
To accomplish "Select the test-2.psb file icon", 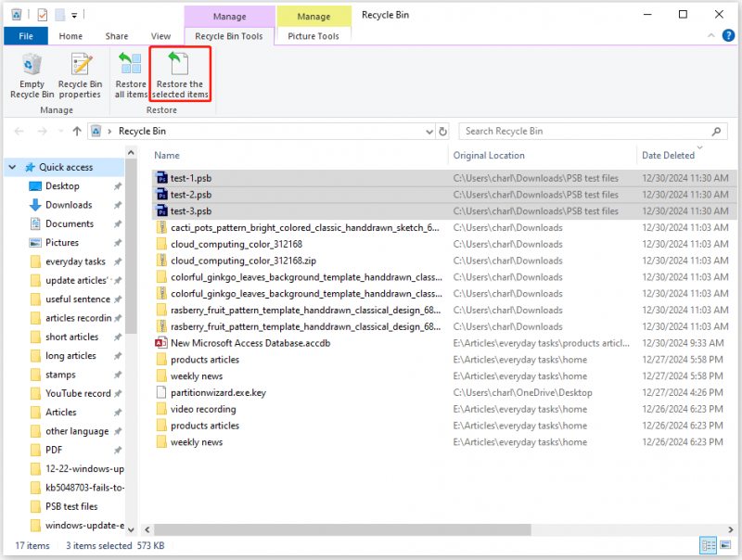I will [x=161, y=195].
